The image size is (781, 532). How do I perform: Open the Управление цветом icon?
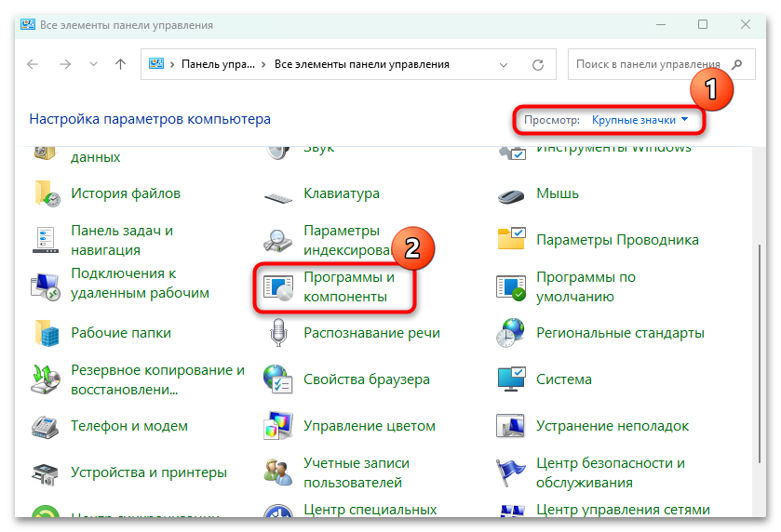278,426
